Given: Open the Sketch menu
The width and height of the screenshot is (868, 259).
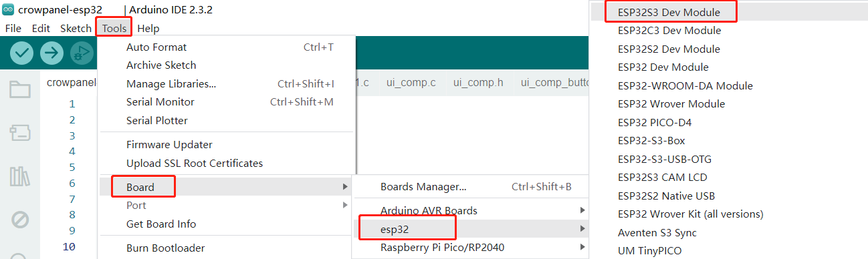Looking at the screenshot, I should click(76, 28).
